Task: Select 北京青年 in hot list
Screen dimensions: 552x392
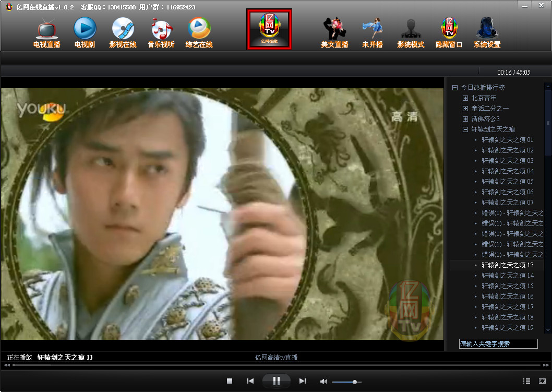Action: [484, 98]
